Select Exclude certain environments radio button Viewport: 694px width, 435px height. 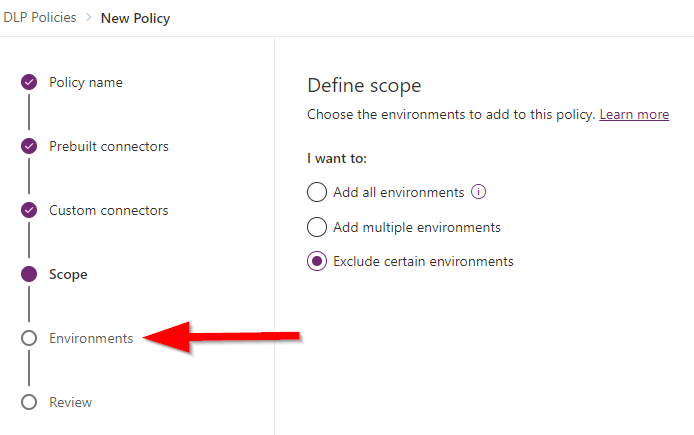pyautogui.click(x=317, y=261)
